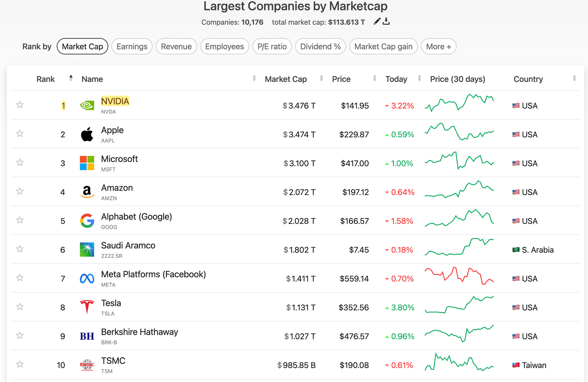Sort table by Market Cap column arrows
Screen dimensions: 588x382
[x=321, y=78]
